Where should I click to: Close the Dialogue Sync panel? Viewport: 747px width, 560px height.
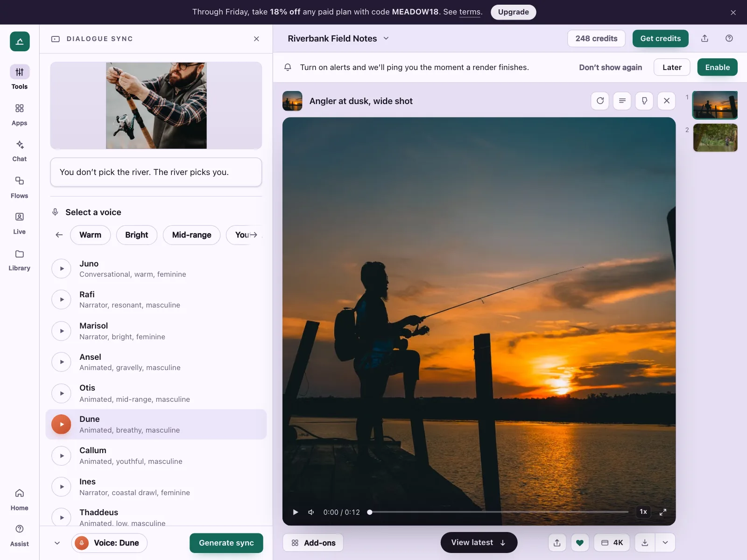click(x=256, y=39)
